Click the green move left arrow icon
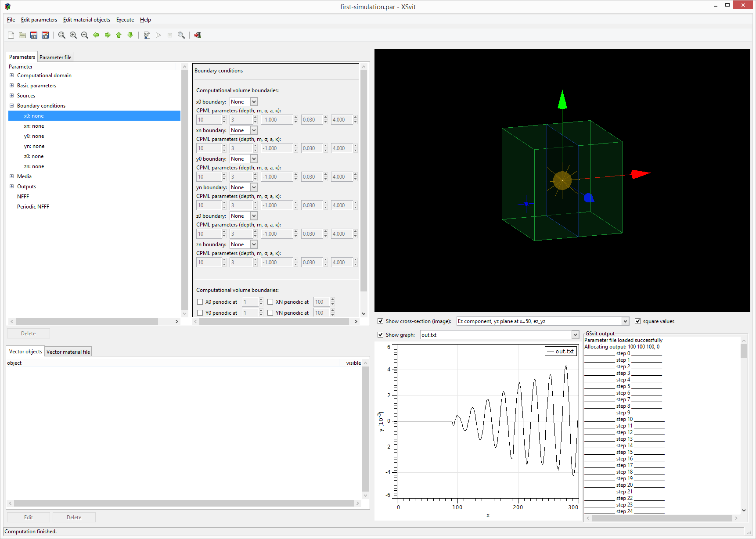 tap(96, 35)
